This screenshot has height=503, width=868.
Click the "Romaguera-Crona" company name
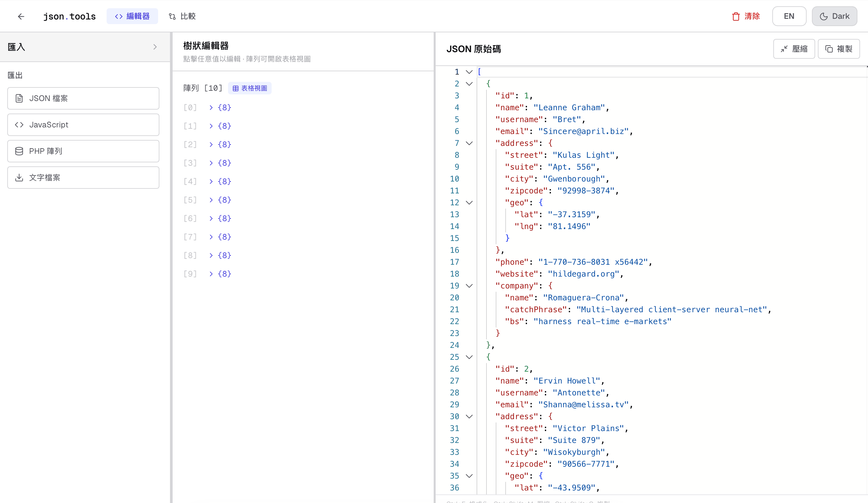[x=584, y=298]
